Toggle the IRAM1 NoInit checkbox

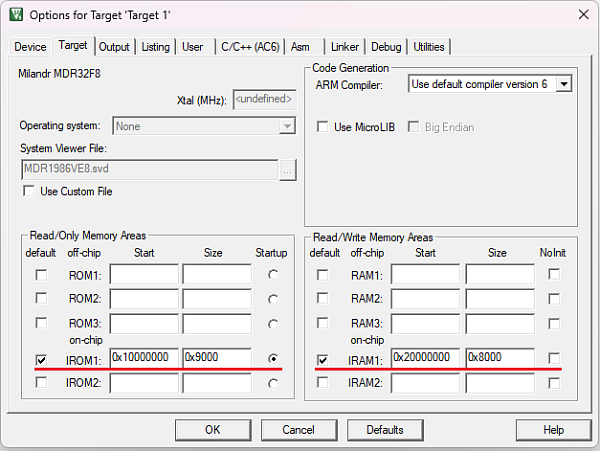click(554, 358)
